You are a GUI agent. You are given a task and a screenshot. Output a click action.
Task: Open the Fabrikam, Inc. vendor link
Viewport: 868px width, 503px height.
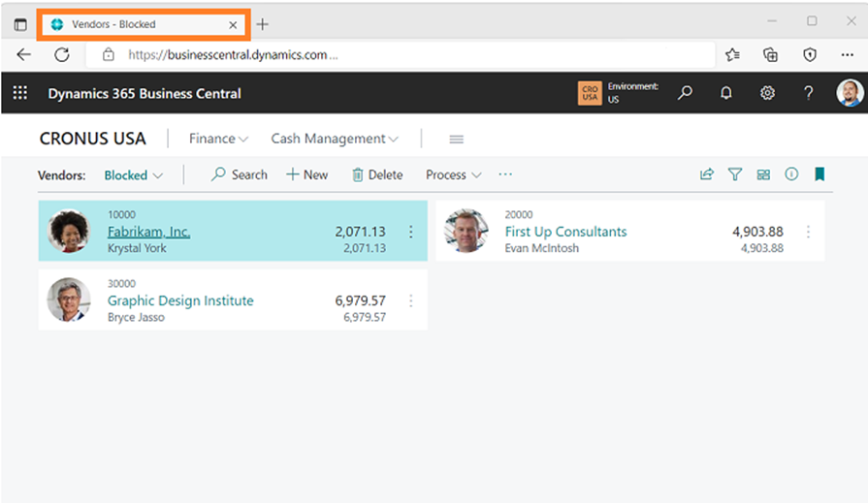click(149, 232)
